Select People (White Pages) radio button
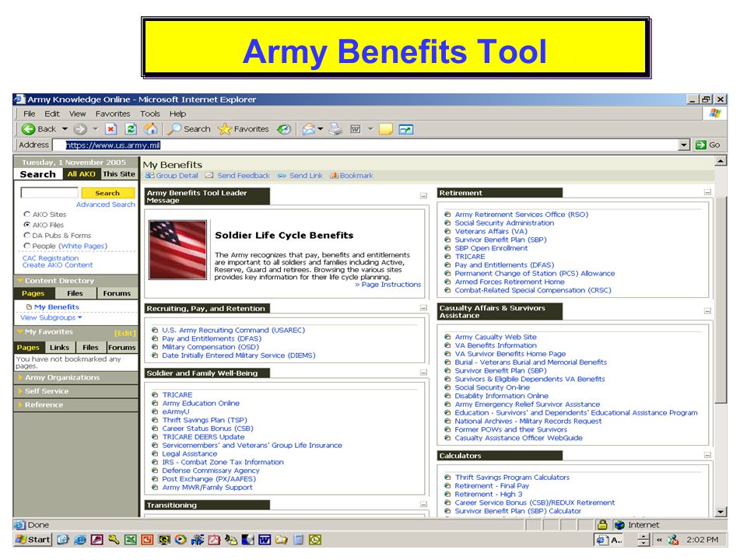The width and height of the screenshot is (747, 560). pos(27,246)
